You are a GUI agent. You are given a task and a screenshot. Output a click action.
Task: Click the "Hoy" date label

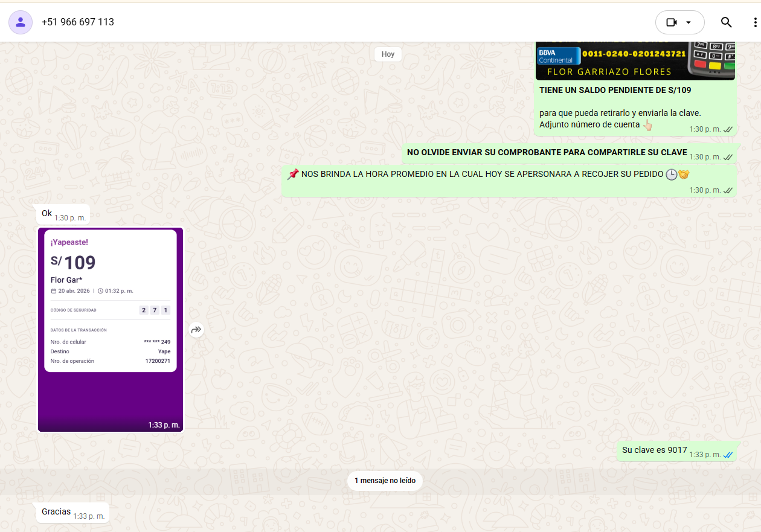pos(388,54)
